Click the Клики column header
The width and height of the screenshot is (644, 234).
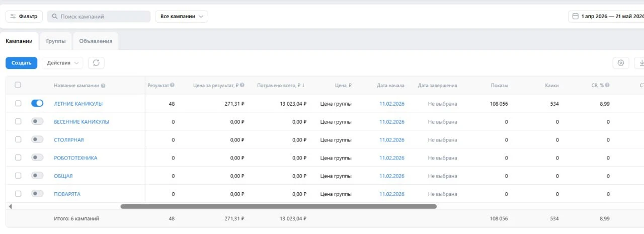coord(551,86)
